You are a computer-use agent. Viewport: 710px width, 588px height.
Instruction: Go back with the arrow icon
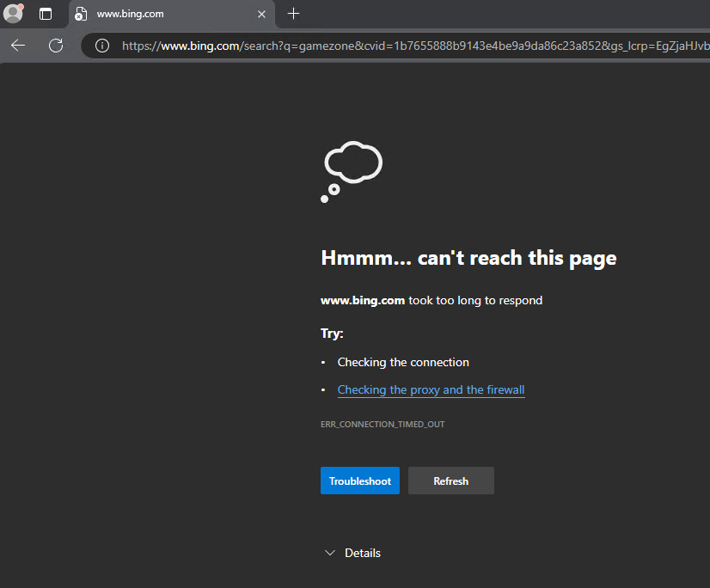[18, 46]
